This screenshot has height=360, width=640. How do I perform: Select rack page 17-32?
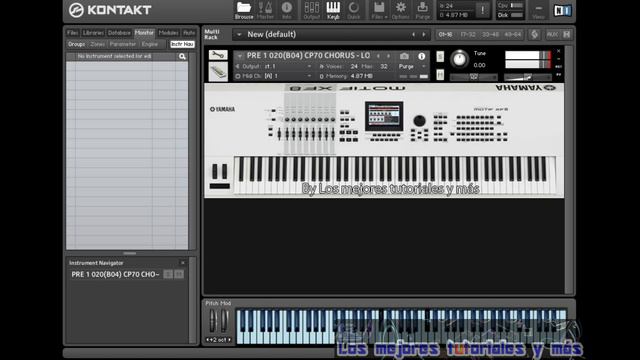pyautogui.click(x=468, y=35)
